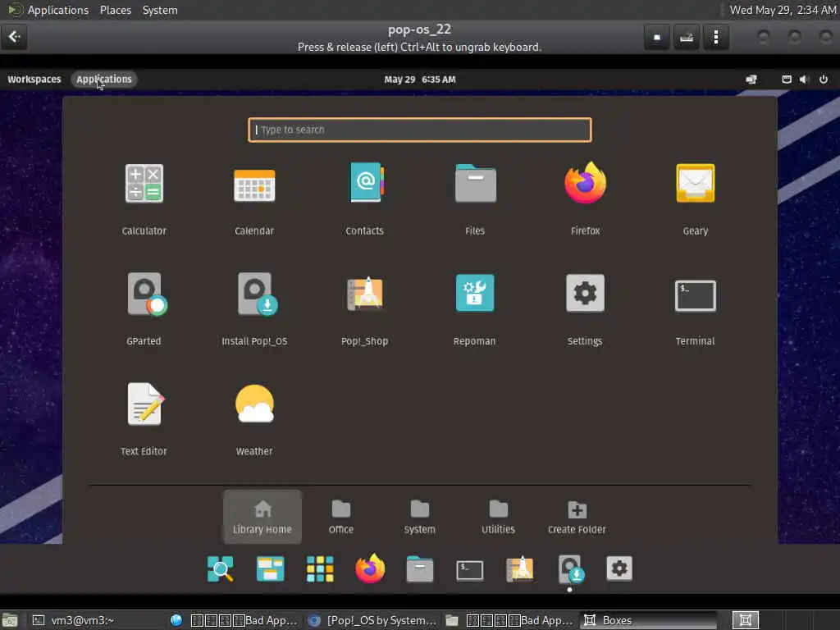Click the monitor icon beside the speaker

[x=787, y=80]
